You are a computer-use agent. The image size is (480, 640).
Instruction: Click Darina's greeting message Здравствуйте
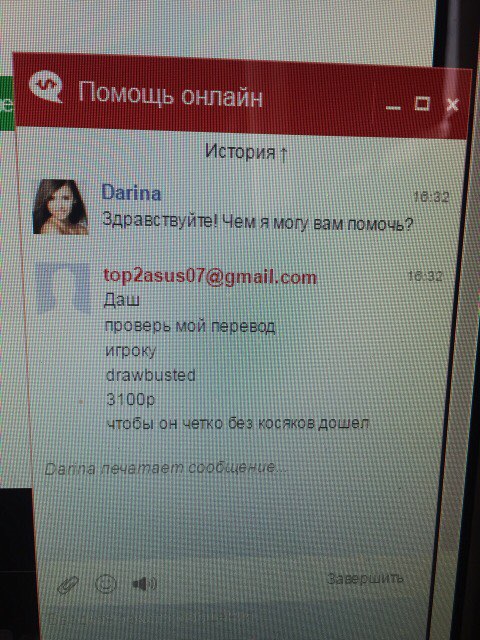point(258,223)
